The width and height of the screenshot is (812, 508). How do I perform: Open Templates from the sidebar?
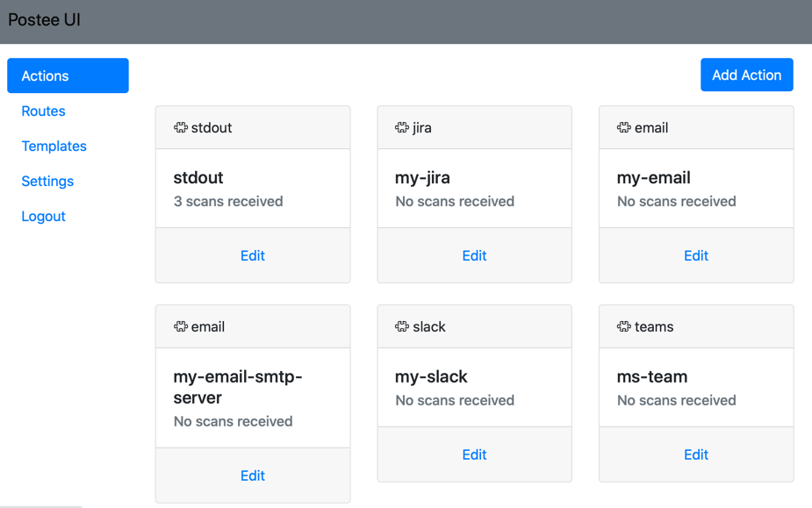[x=54, y=147]
